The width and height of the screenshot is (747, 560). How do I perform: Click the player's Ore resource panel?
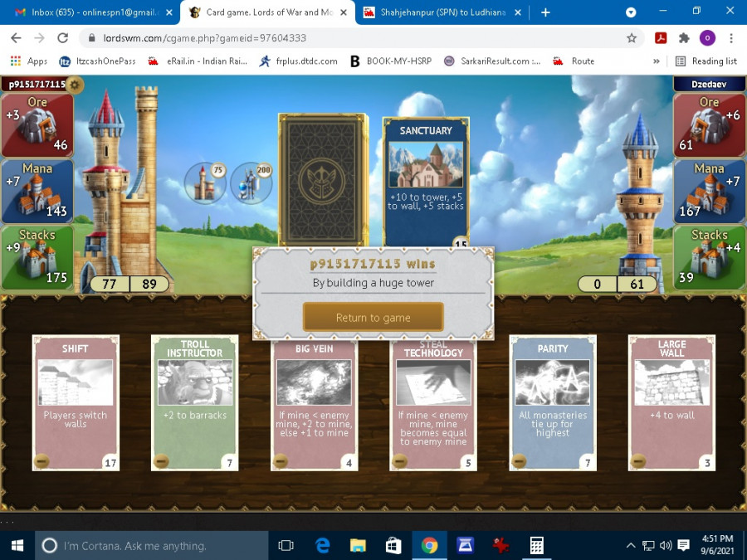point(37,124)
